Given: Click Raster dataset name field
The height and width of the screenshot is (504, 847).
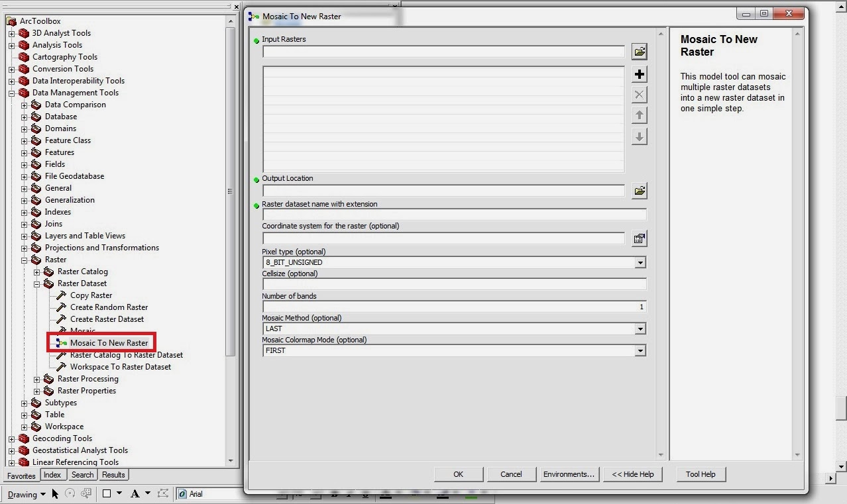Looking at the screenshot, I should 454,215.
